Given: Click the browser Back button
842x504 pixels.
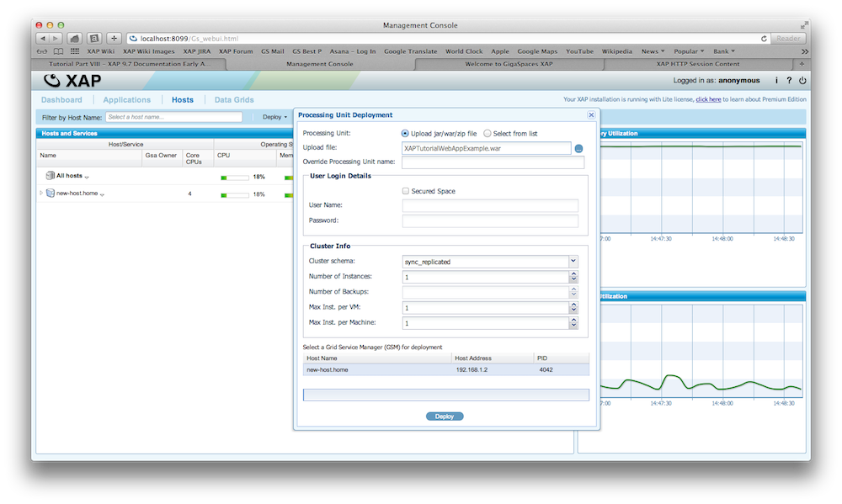Looking at the screenshot, I should point(42,39).
